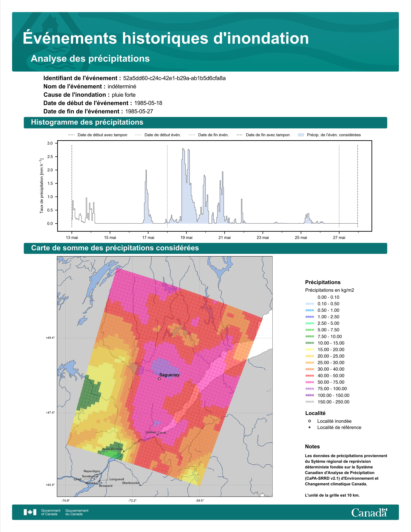The image size is (411, 532).
Task: Click the 0.10 - 0.50 legend color swatch
Action: (310, 304)
